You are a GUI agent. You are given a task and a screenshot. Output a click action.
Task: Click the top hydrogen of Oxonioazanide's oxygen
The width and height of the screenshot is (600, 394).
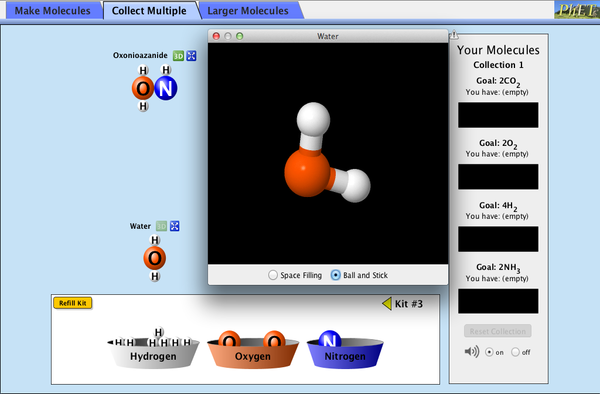click(x=143, y=70)
